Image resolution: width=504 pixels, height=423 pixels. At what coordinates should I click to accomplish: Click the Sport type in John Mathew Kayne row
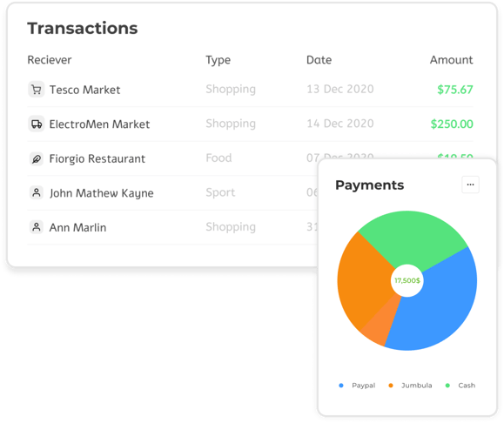220,192
